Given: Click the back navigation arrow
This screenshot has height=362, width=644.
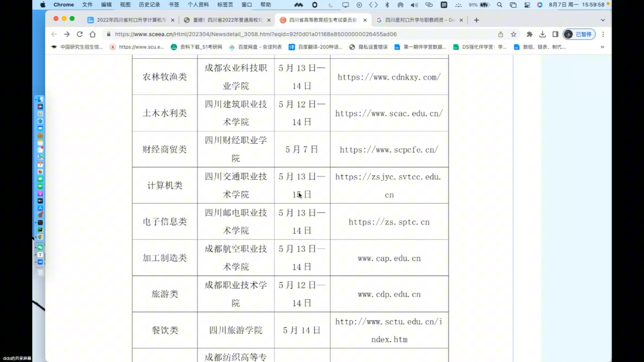Looking at the screenshot, I should [x=54, y=34].
